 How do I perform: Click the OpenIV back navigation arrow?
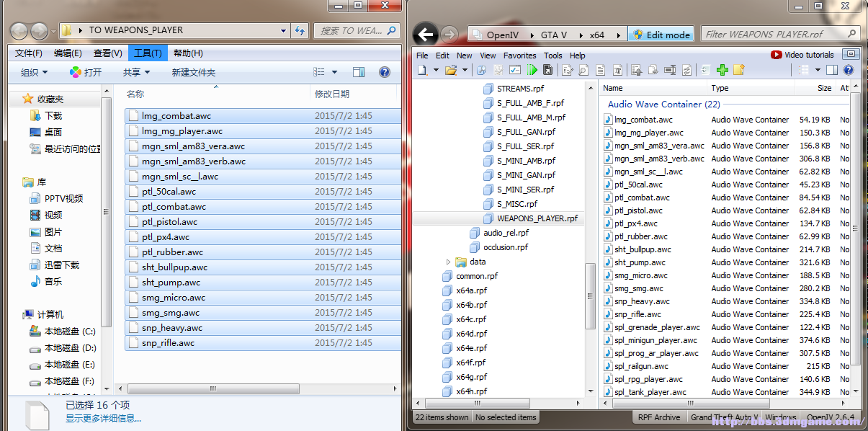(x=426, y=35)
